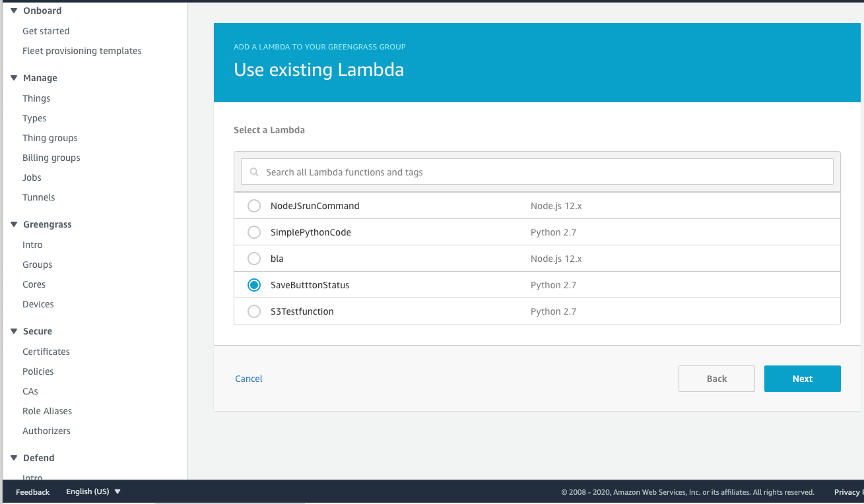Click the Next button

tap(802, 378)
